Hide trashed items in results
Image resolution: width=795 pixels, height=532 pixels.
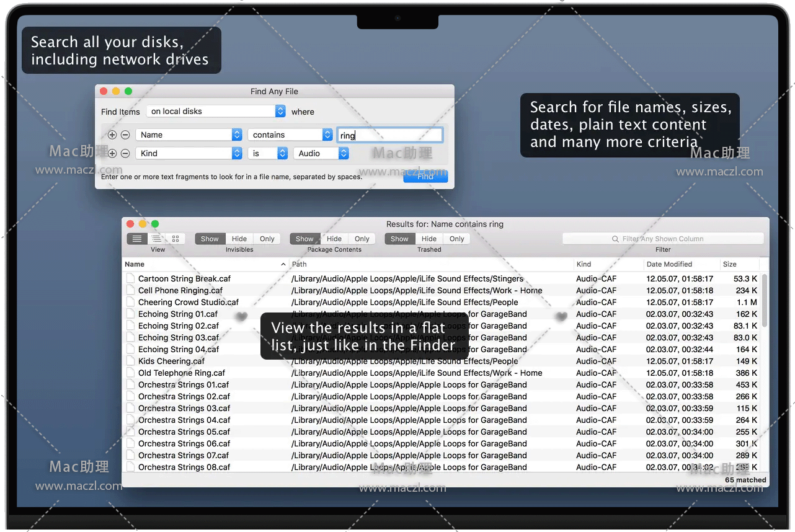pos(429,239)
